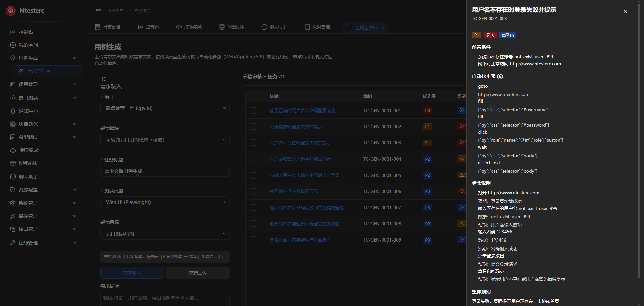The height and width of the screenshot is (306, 644).
Task: Collapse the 用例生成 sidebar menu
Action: 75,58
